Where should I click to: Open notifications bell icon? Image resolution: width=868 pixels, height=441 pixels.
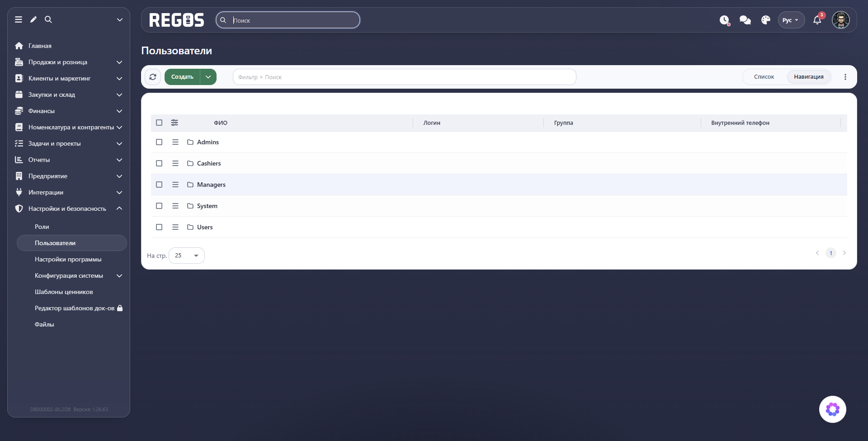pos(817,20)
